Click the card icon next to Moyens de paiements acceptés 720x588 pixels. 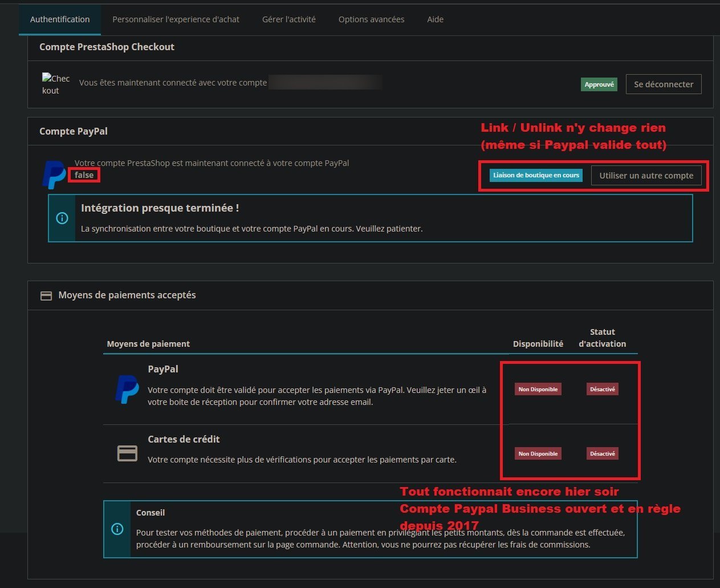(x=46, y=296)
